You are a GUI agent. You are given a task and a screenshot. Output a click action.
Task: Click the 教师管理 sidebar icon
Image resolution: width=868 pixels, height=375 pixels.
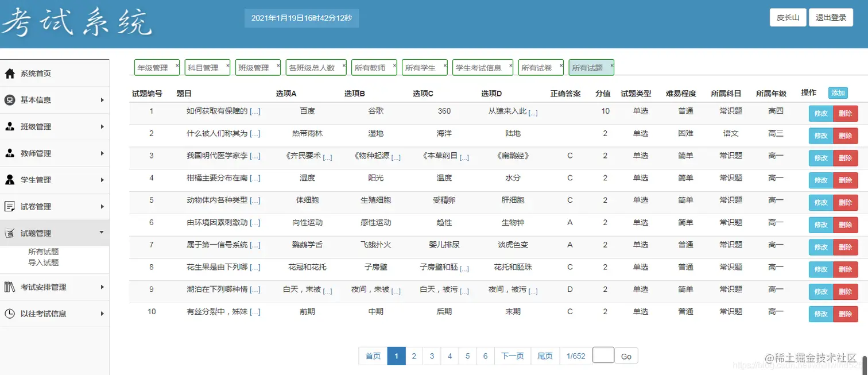coord(10,153)
